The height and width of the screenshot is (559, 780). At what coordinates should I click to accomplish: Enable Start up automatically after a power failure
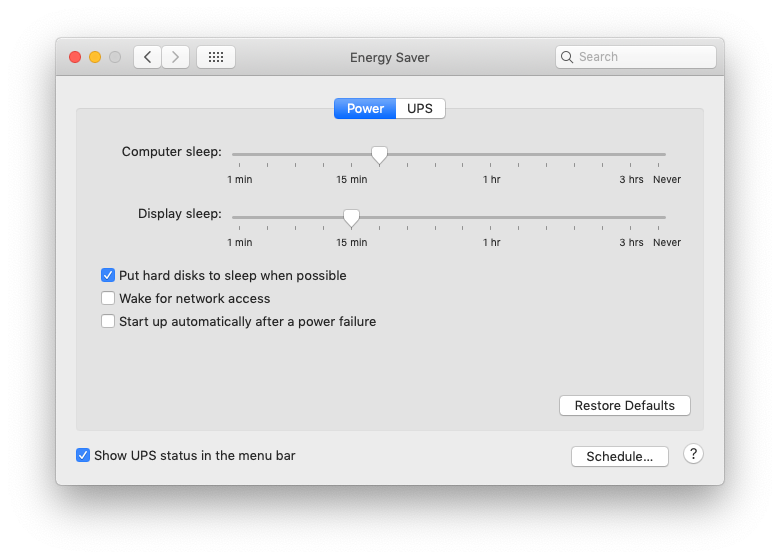108,321
